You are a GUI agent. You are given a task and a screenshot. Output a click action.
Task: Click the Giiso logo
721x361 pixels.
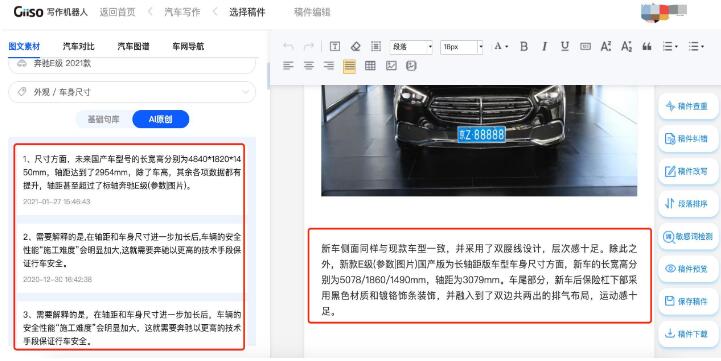[x=29, y=12]
